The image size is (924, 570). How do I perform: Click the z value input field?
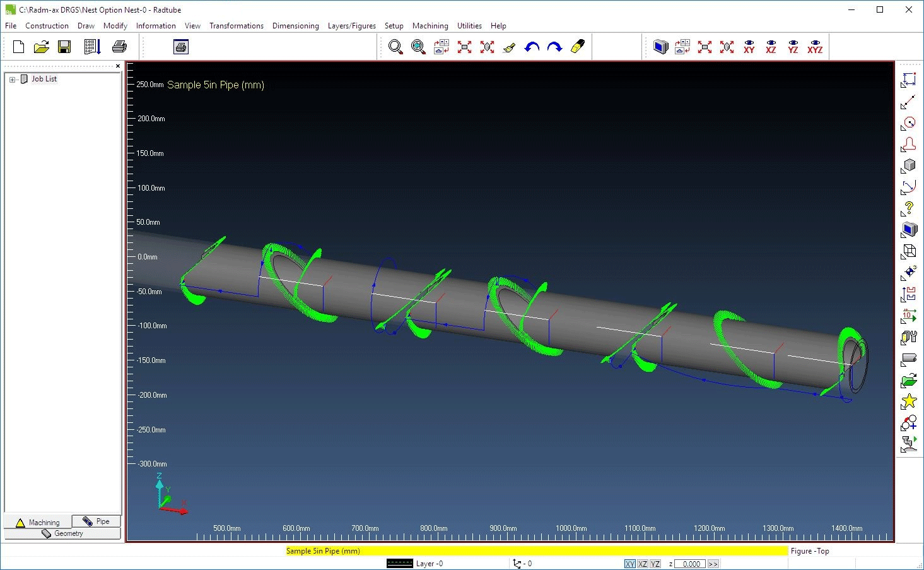689,564
